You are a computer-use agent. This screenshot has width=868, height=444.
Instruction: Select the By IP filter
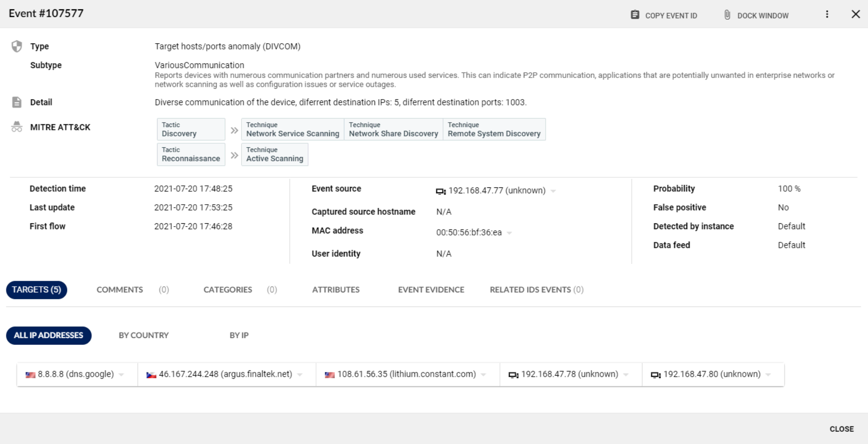pos(239,335)
